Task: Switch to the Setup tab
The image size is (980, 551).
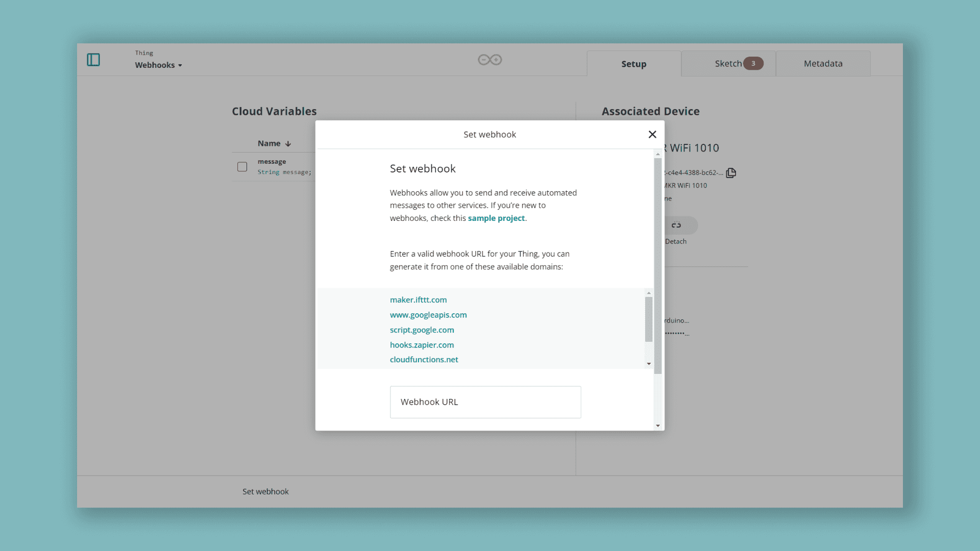Action: pos(633,64)
